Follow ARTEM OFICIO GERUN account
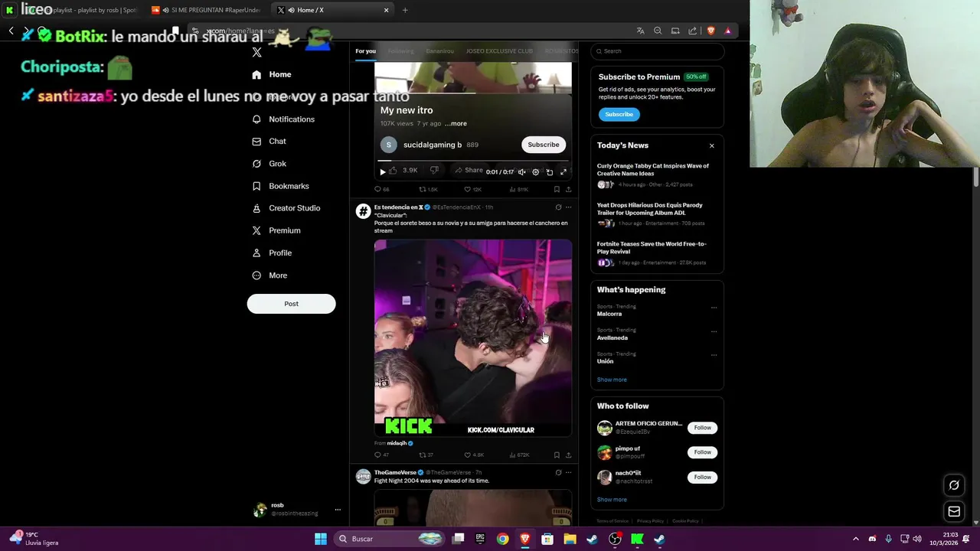 pyautogui.click(x=702, y=428)
